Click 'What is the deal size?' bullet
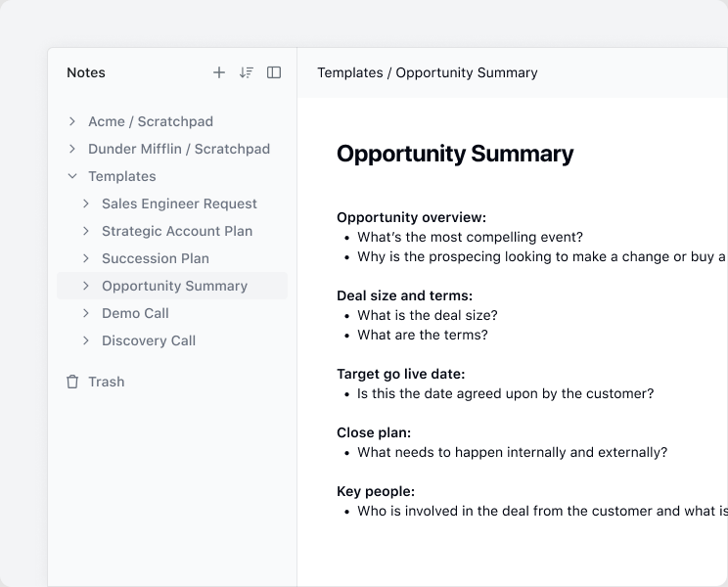 (428, 316)
